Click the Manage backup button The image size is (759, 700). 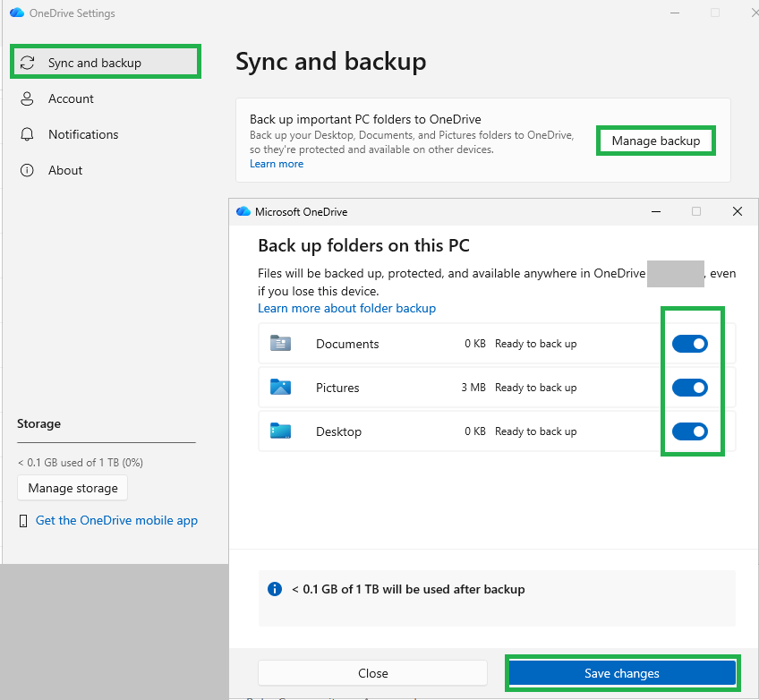[x=656, y=141]
